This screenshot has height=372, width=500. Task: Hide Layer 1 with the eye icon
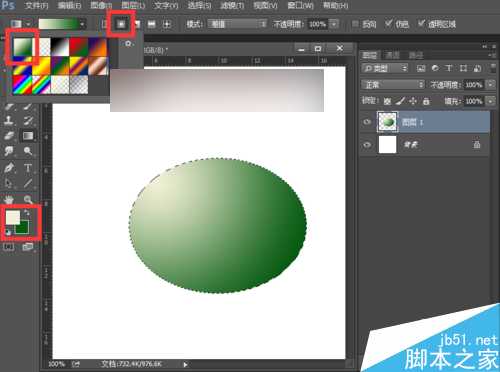pyautogui.click(x=367, y=122)
